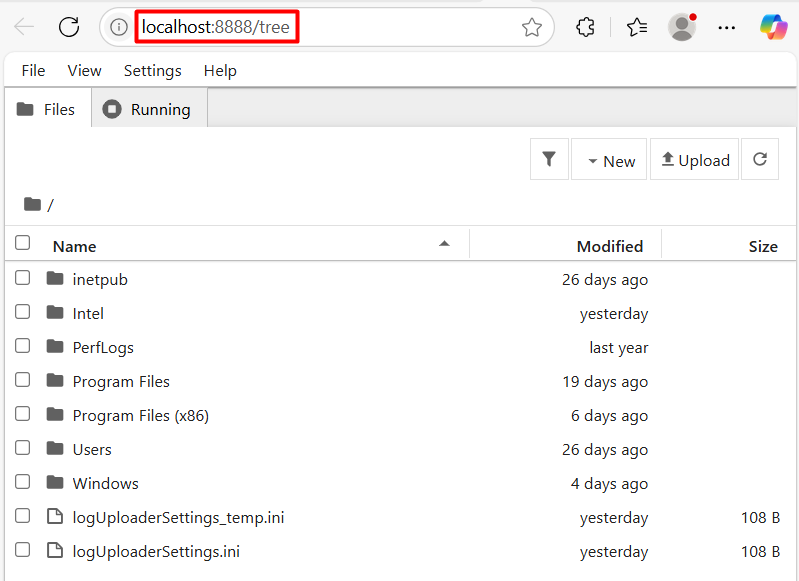Screen dimensions: 799x581
Task: Open logUploaderSettings.ini file name
Action: [x=156, y=551]
